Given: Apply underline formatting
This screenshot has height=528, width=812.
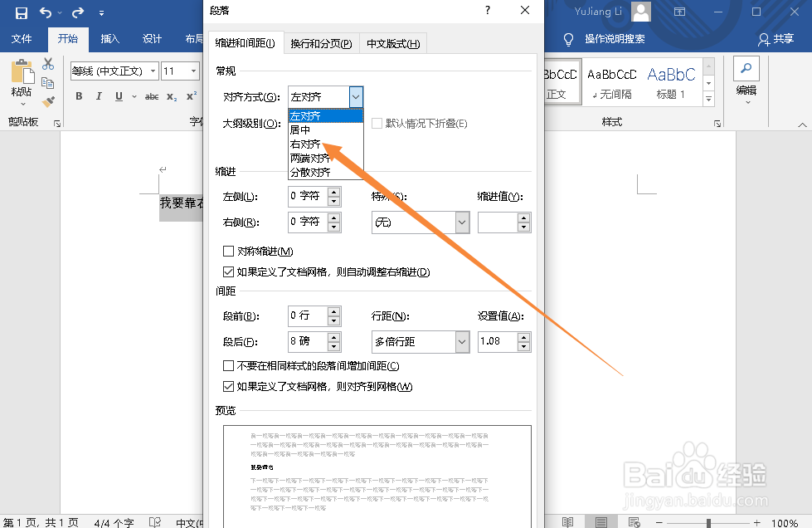Looking at the screenshot, I should coord(119,95).
